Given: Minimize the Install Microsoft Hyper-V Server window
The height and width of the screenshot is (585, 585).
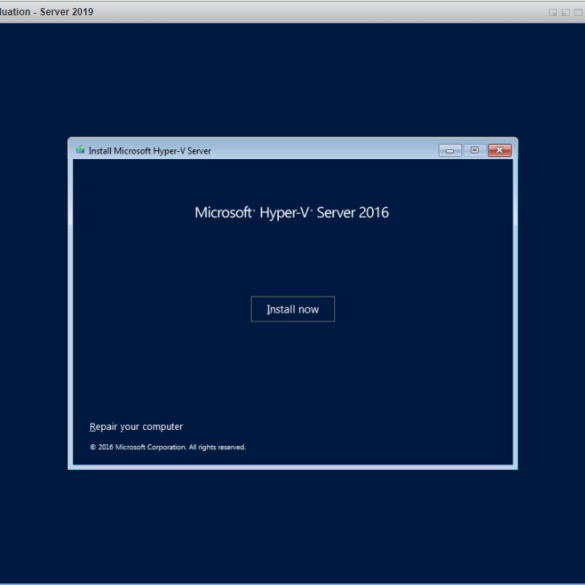Looking at the screenshot, I should [x=450, y=150].
